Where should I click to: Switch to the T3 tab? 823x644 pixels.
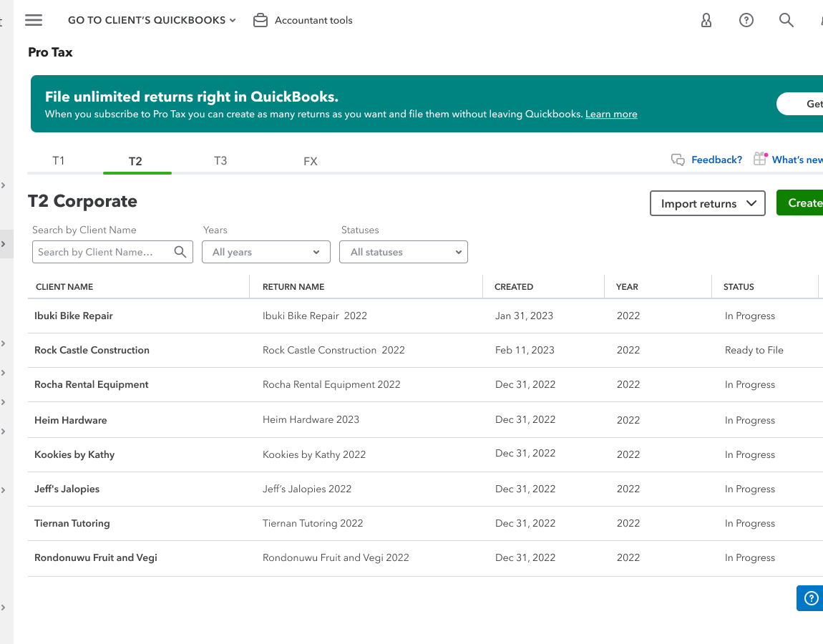(x=220, y=160)
